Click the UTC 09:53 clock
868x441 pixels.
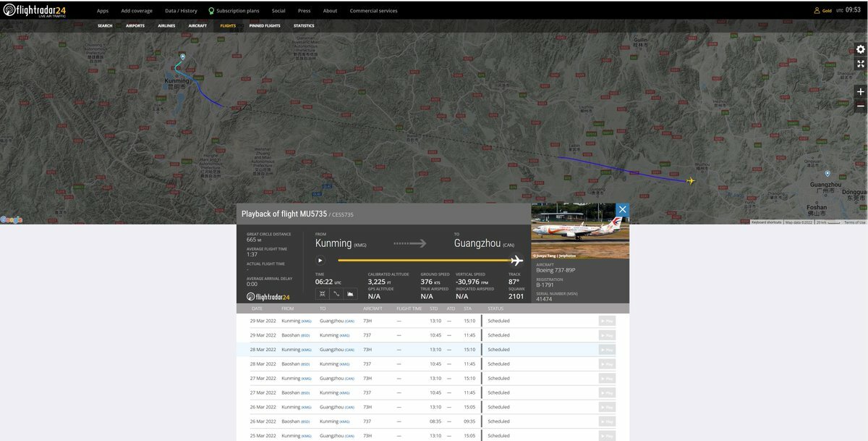tap(848, 10)
